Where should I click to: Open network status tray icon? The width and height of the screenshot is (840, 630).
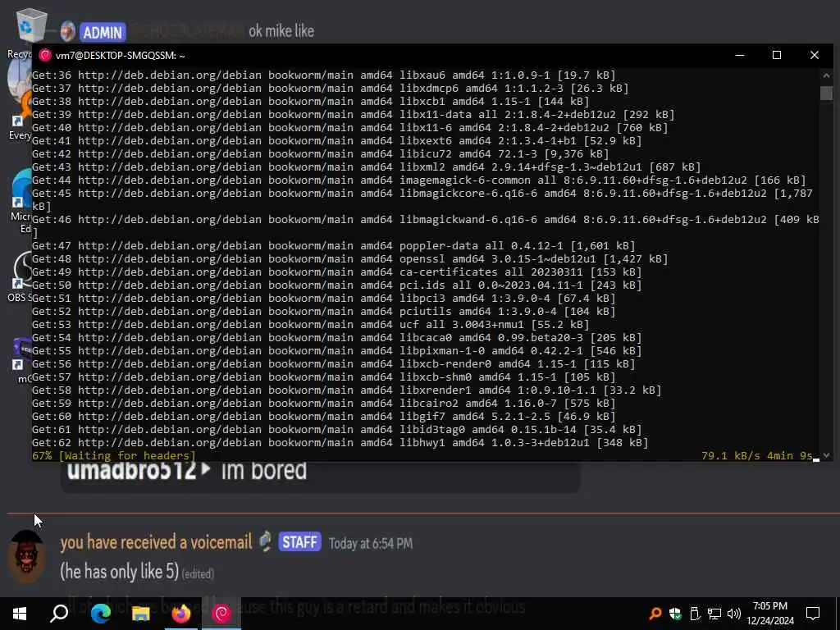(x=714, y=614)
